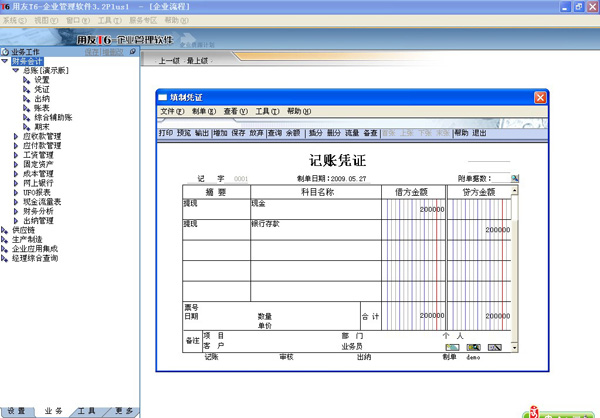
Task: Select UFO报表 in the tree
Action: [x=37, y=193]
